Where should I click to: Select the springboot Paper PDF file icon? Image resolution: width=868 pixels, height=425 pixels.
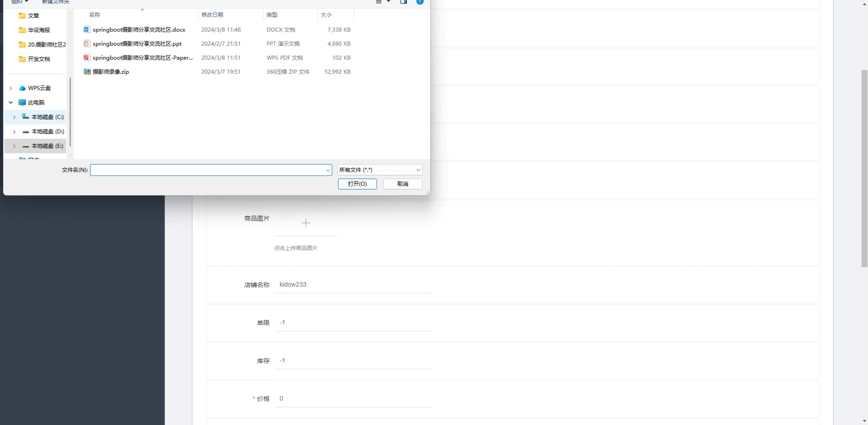tap(87, 57)
